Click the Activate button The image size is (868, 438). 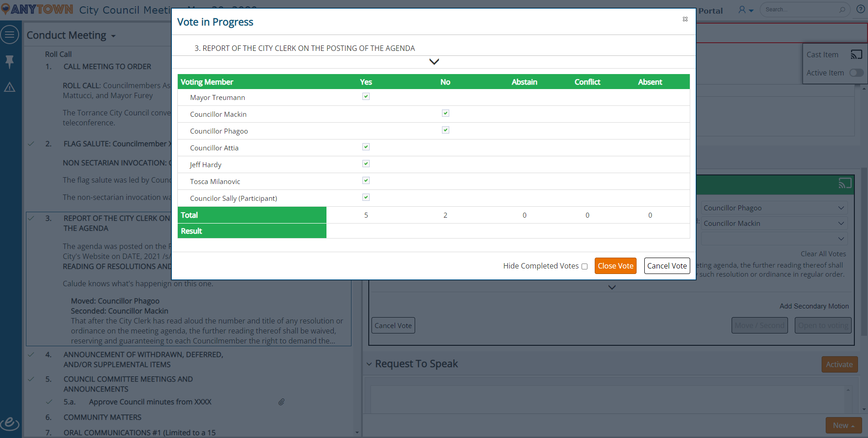click(x=839, y=364)
